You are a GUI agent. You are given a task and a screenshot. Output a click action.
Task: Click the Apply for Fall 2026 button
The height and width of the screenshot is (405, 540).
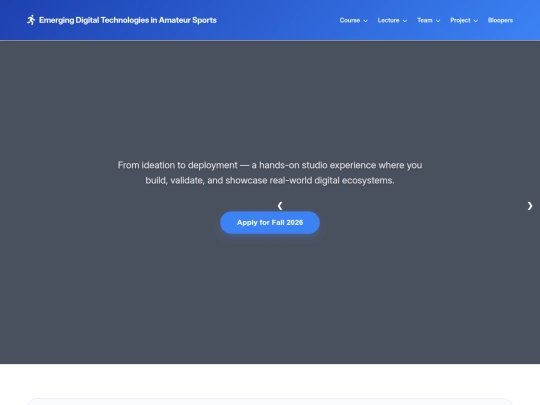pyautogui.click(x=270, y=222)
